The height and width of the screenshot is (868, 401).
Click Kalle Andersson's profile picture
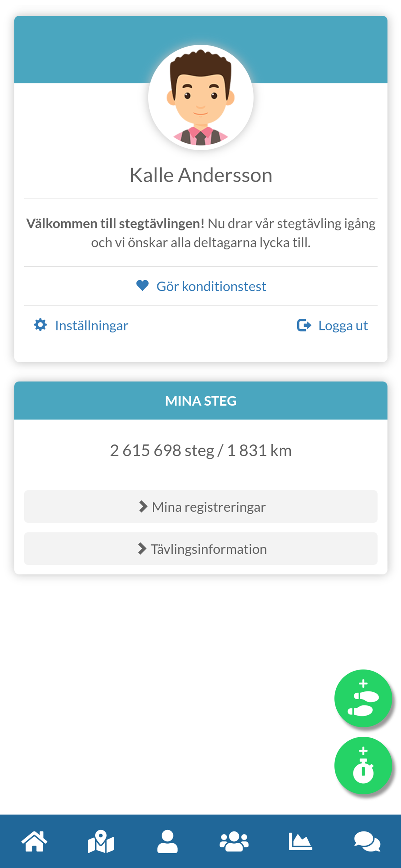pyautogui.click(x=201, y=97)
